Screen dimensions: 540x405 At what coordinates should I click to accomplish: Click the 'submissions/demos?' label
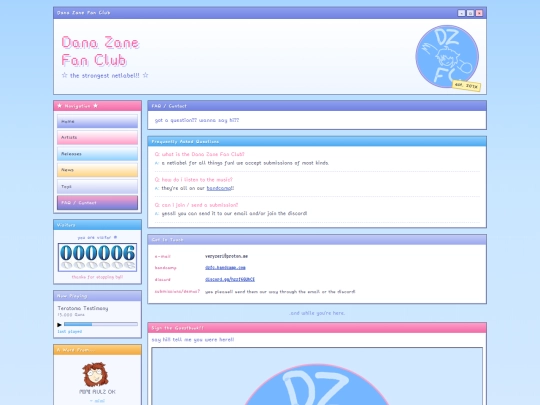[x=177, y=291]
